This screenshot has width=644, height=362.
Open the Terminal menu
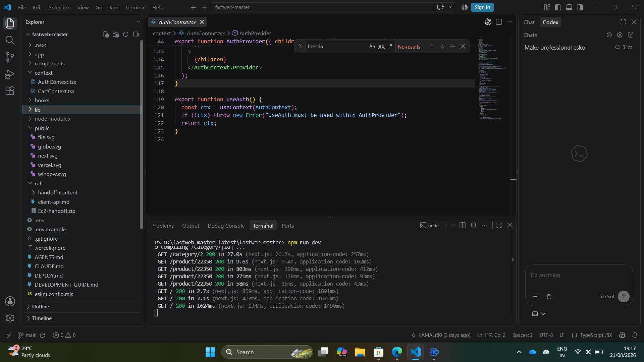tap(135, 7)
